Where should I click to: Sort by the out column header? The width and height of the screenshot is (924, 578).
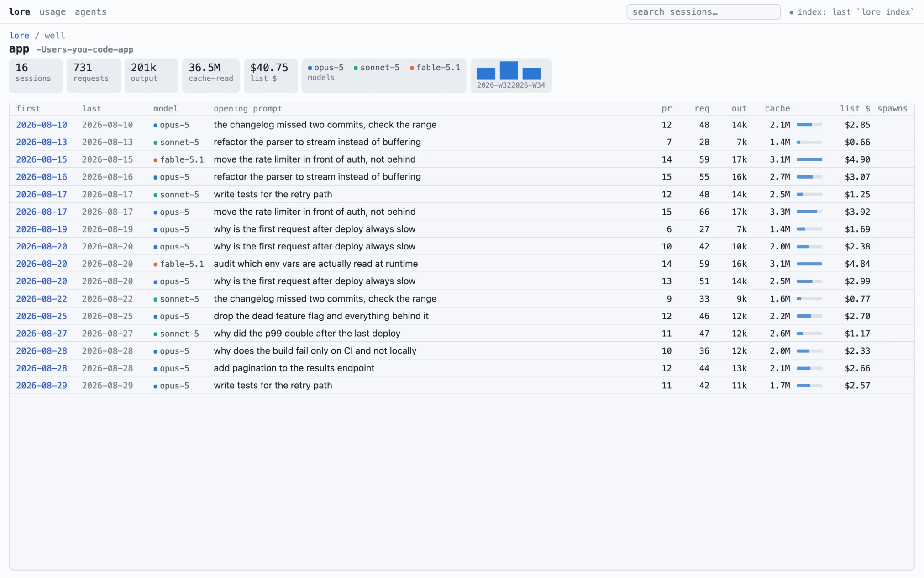[x=739, y=109]
